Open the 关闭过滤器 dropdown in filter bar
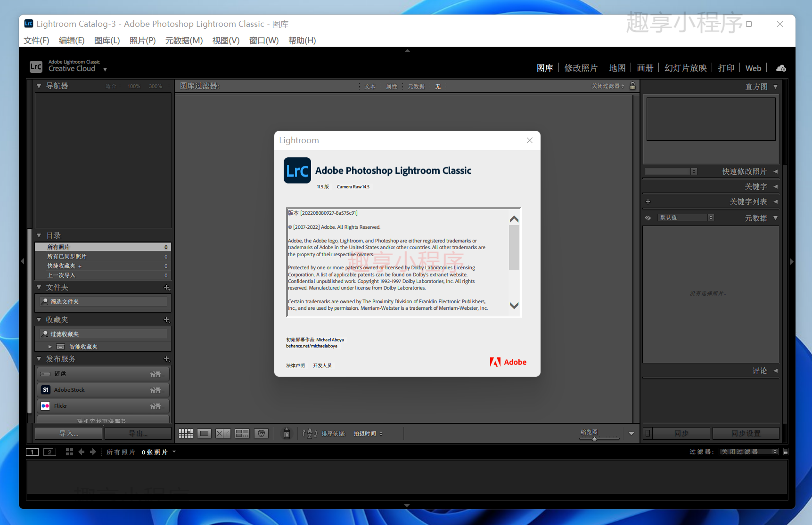 (x=608, y=86)
